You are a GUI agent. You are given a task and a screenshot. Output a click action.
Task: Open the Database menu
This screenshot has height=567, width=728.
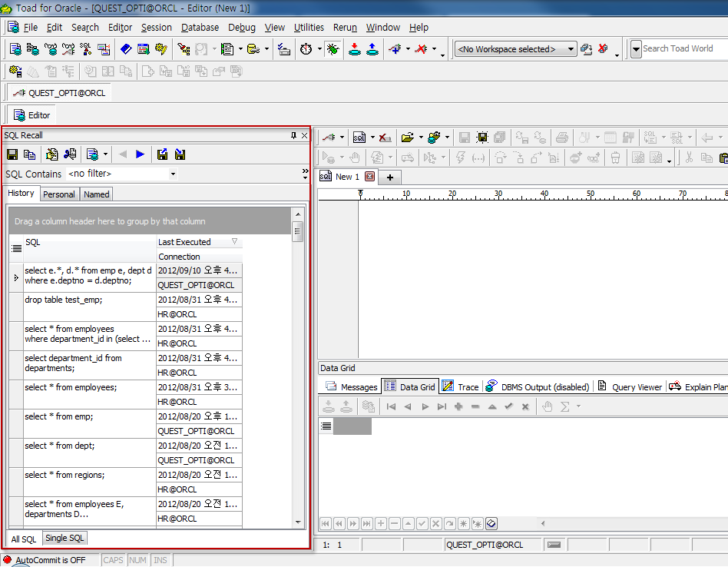(200, 27)
